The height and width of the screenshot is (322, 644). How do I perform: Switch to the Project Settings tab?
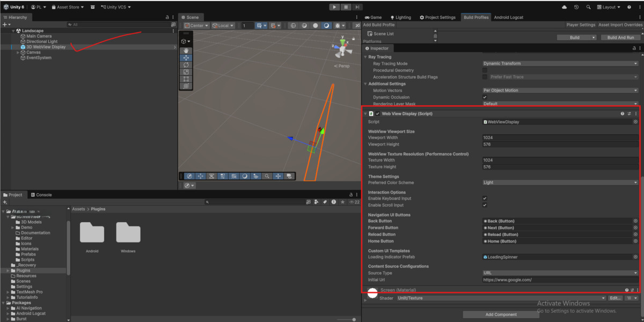pos(437,17)
